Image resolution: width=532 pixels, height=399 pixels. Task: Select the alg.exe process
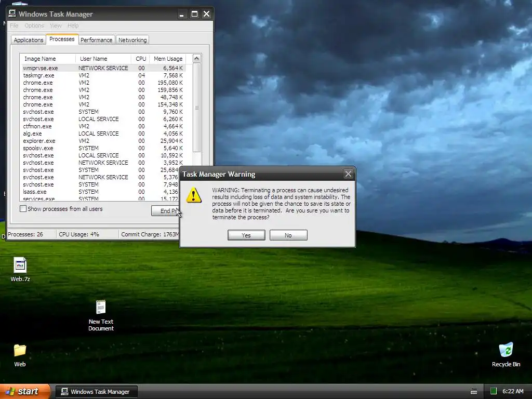pos(103,134)
